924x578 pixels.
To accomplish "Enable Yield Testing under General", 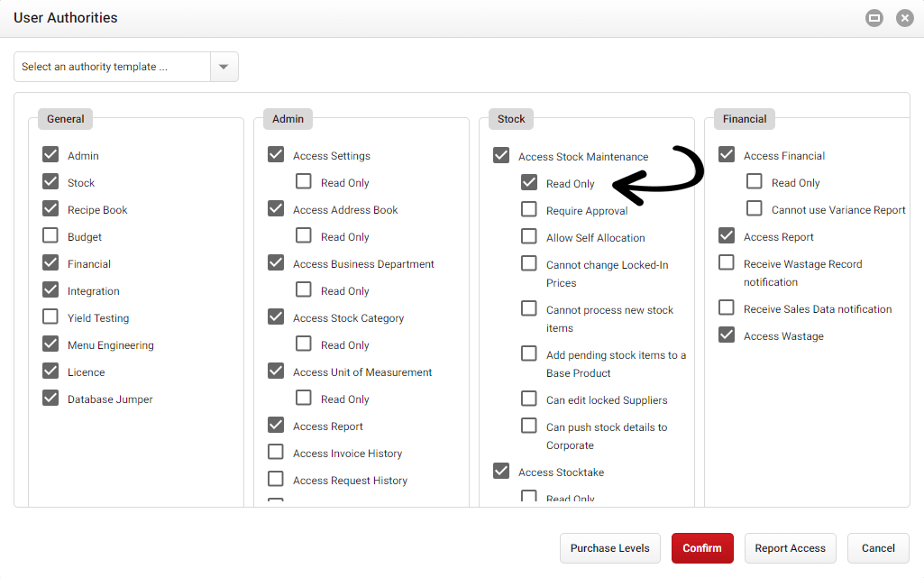I will click(50, 317).
